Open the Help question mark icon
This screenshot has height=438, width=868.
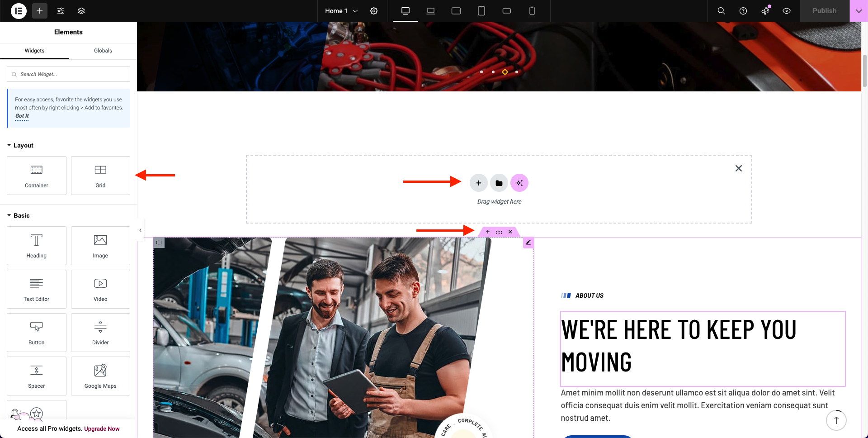pos(743,11)
